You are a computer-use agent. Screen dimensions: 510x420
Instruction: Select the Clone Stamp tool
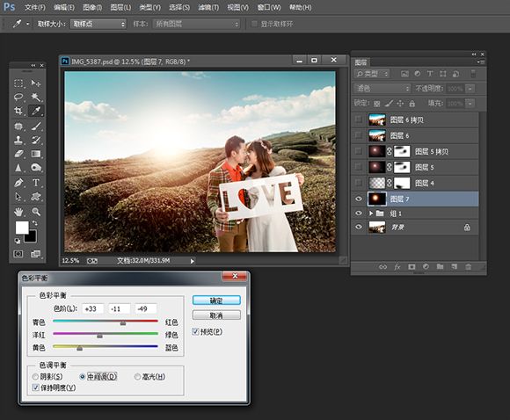tap(18, 140)
